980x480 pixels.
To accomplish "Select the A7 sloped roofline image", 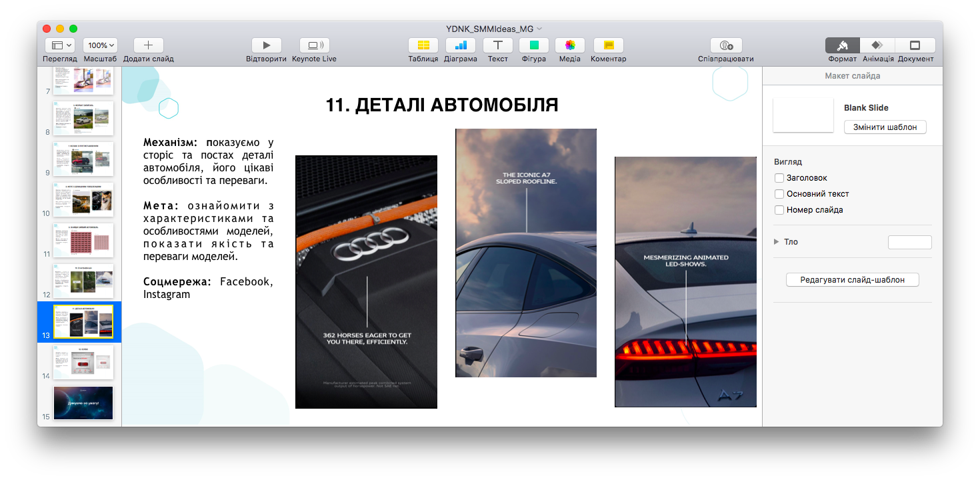I will 526,253.
